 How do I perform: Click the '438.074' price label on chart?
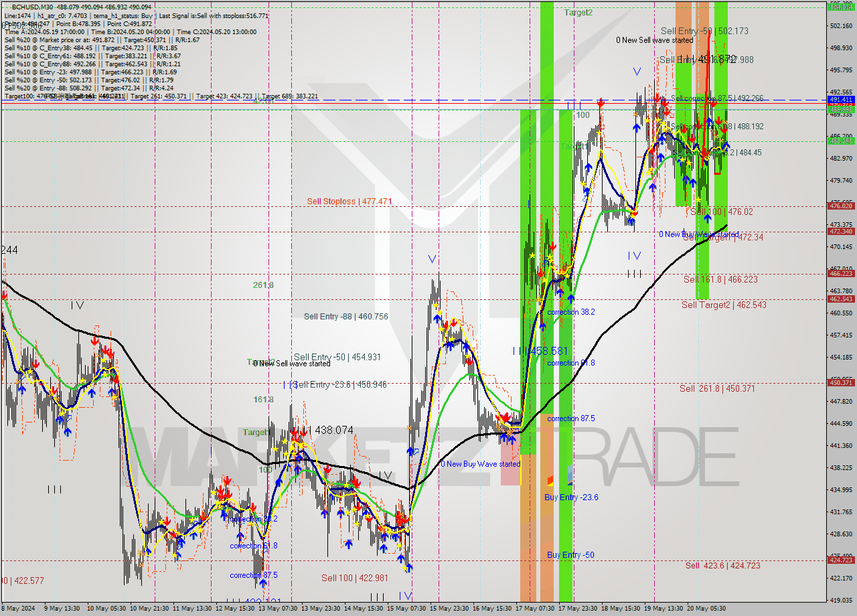333,430
